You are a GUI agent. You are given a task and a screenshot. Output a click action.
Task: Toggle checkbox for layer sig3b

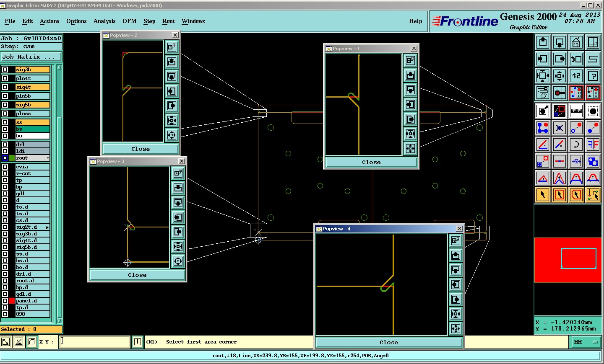5,70
